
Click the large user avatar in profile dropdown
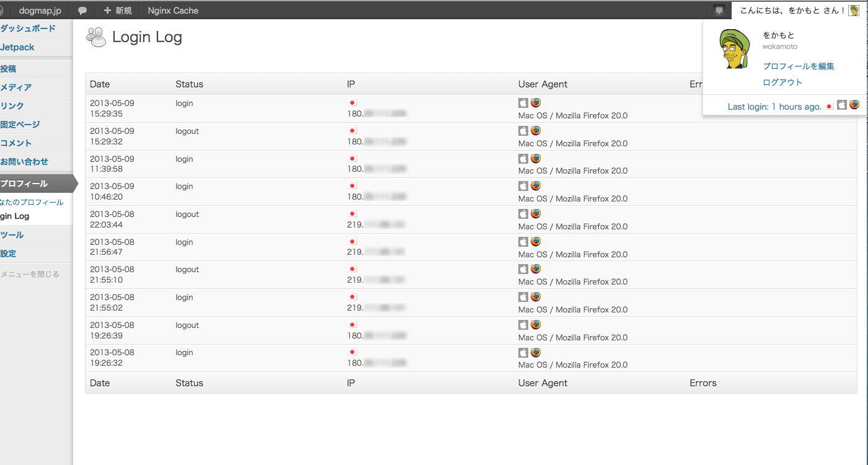tap(735, 50)
